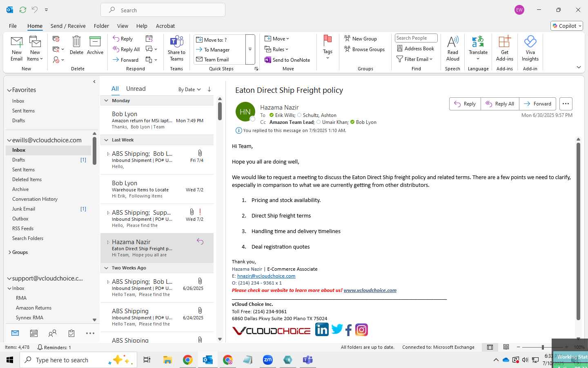
Task: Open Microsoft Teams from the taskbar
Action: [307, 360]
